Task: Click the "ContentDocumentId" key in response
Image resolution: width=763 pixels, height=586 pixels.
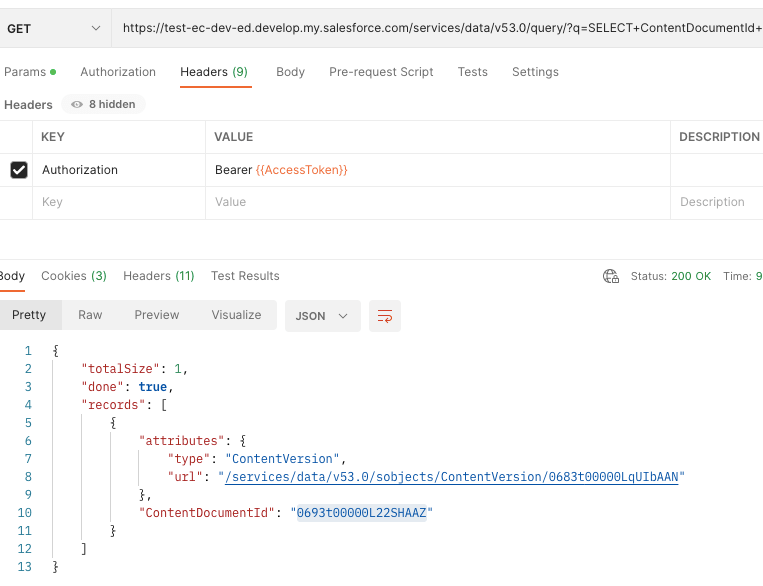Action: click(206, 513)
